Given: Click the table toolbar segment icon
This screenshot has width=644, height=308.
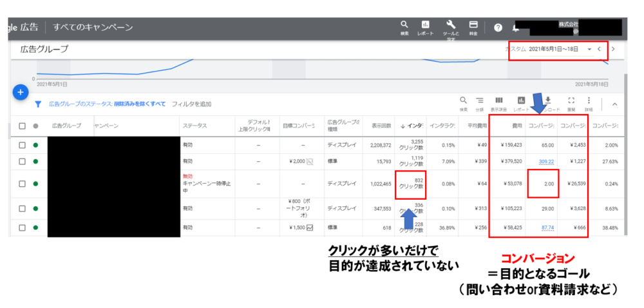Looking at the screenshot, I should click(480, 101).
